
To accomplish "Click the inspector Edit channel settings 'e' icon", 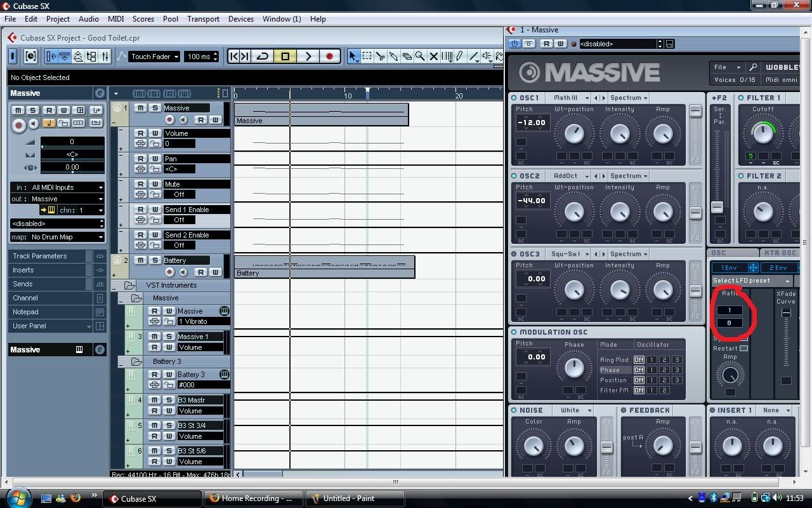I will coord(100,93).
